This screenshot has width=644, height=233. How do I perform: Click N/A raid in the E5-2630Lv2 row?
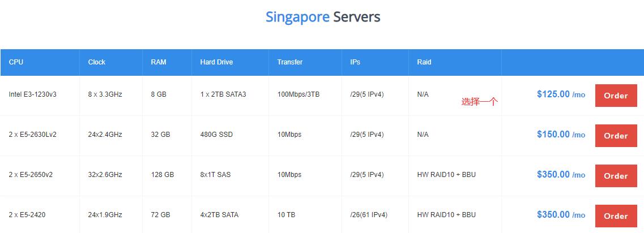pos(423,135)
